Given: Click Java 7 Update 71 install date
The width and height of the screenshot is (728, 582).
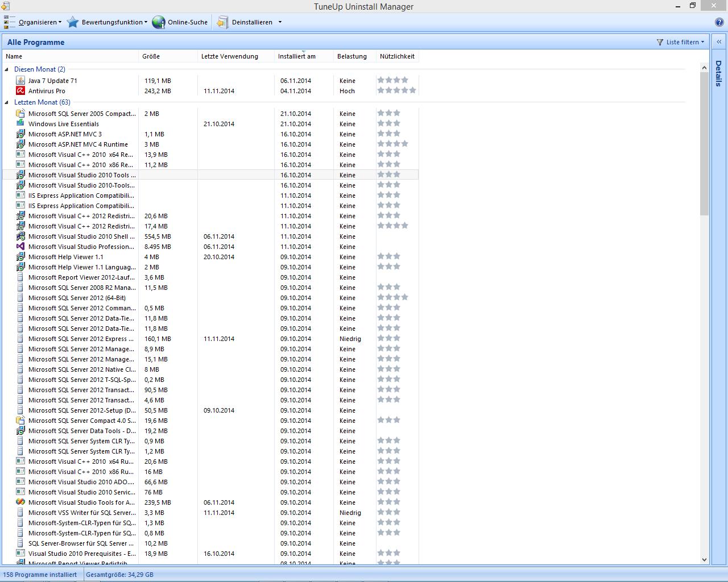Looking at the screenshot, I should 296,81.
